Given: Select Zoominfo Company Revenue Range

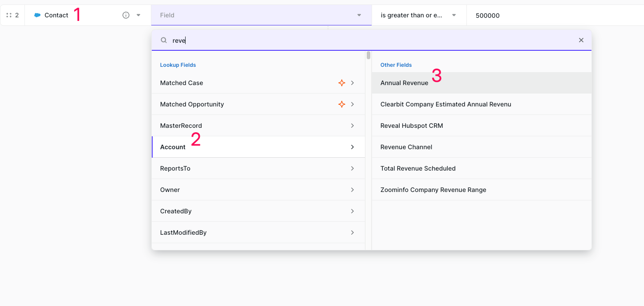Looking at the screenshot, I should [433, 190].
